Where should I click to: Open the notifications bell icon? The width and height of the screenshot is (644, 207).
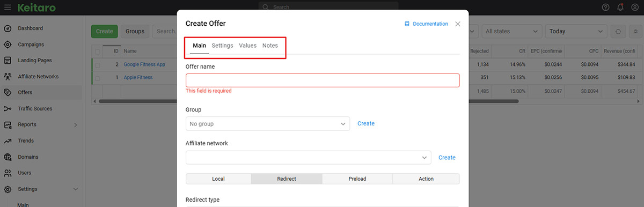click(620, 8)
